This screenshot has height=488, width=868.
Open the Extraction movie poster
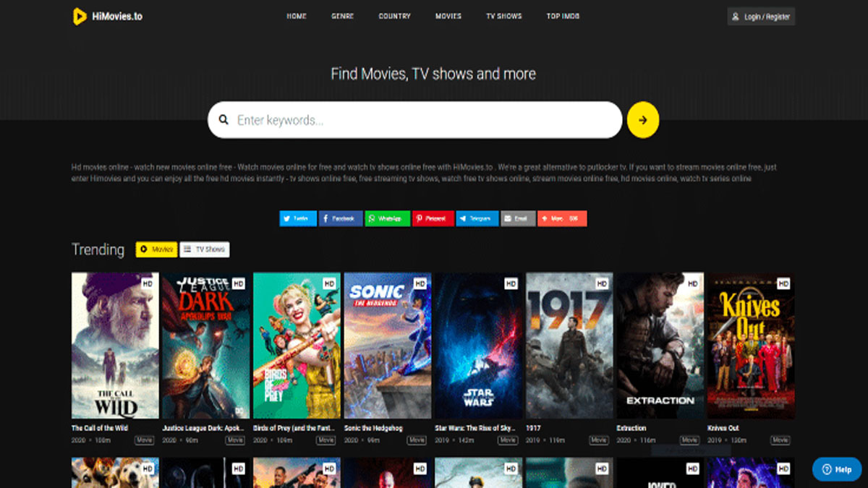660,346
